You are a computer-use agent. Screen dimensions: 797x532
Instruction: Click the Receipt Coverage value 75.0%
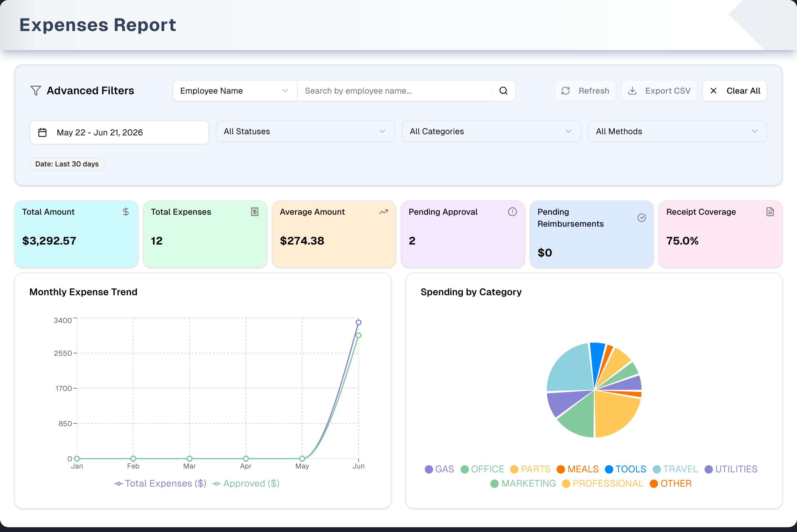pyautogui.click(x=682, y=241)
